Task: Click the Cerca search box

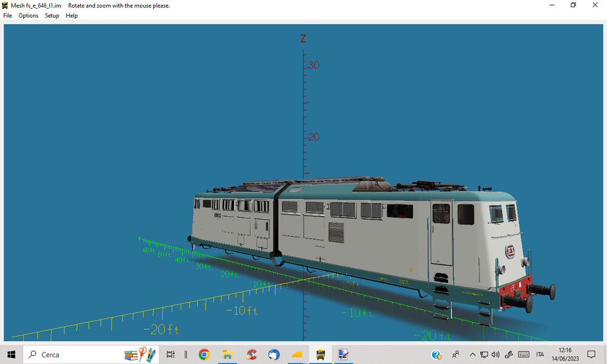Action: coord(91,354)
